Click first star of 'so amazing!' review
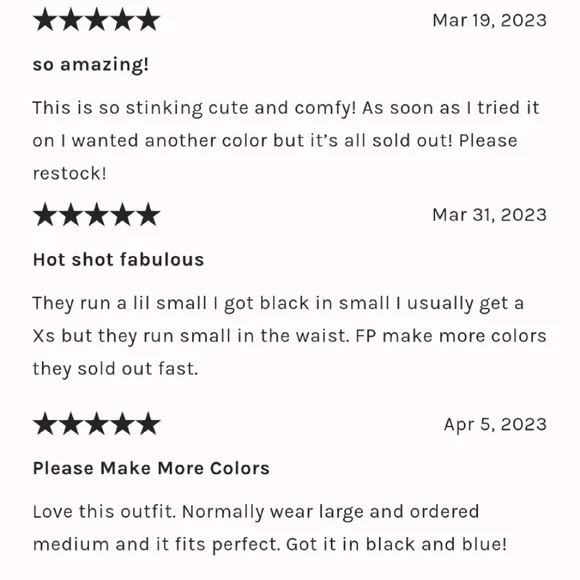The width and height of the screenshot is (580, 580). pos(45,19)
